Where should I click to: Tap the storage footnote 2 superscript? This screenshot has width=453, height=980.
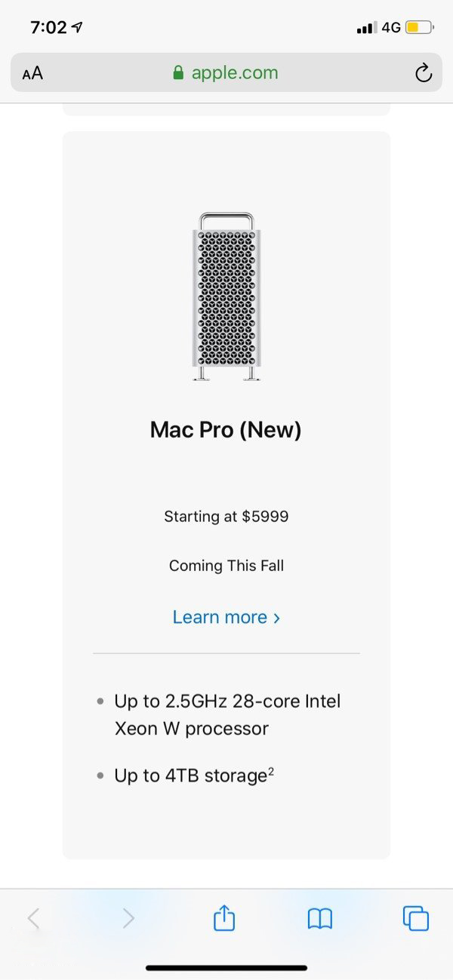point(270,771)
